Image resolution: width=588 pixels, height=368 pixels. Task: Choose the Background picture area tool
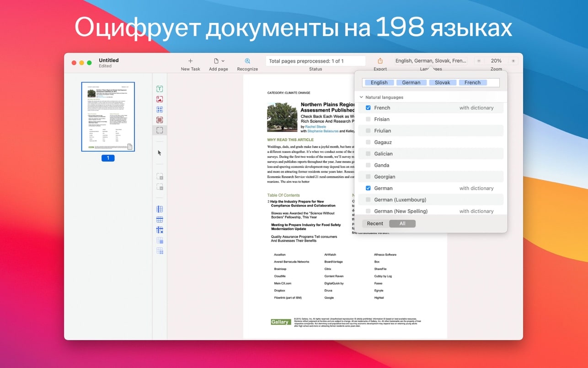[160, 119]
